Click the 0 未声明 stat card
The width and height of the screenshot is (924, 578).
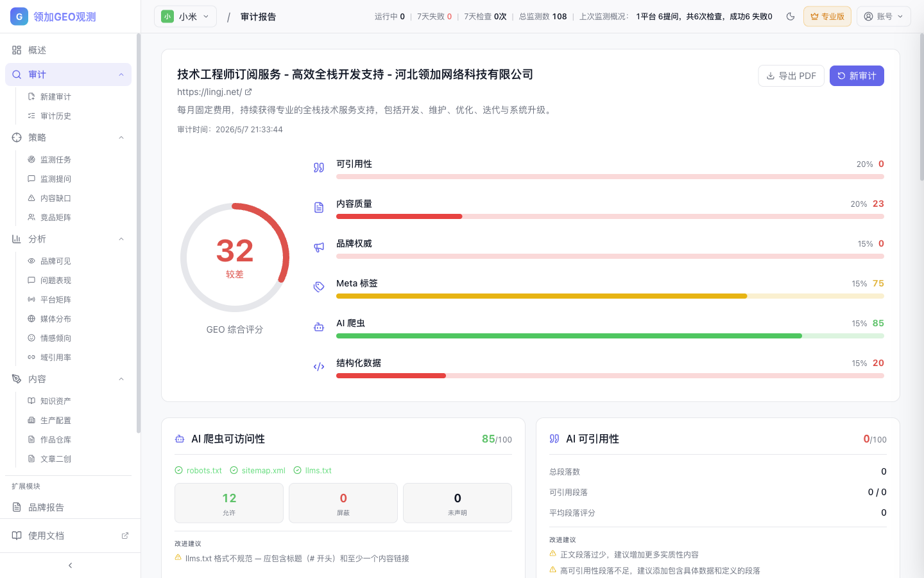(458, 503)
